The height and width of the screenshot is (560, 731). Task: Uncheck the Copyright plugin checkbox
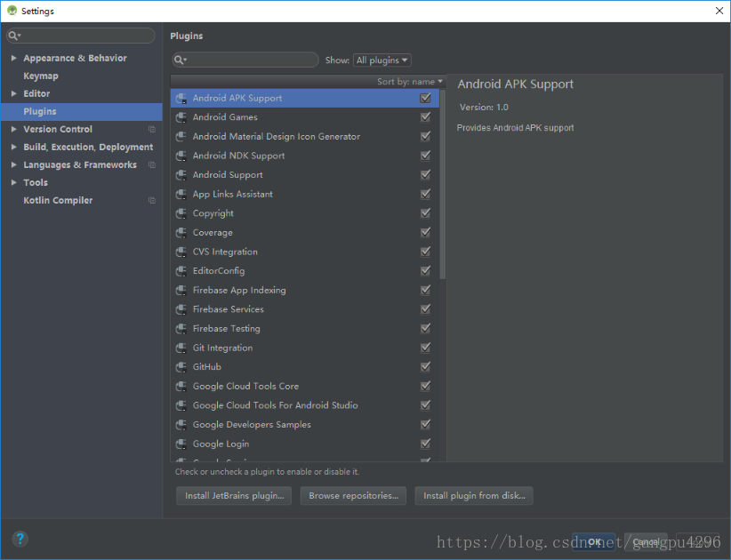coord(425,213)
